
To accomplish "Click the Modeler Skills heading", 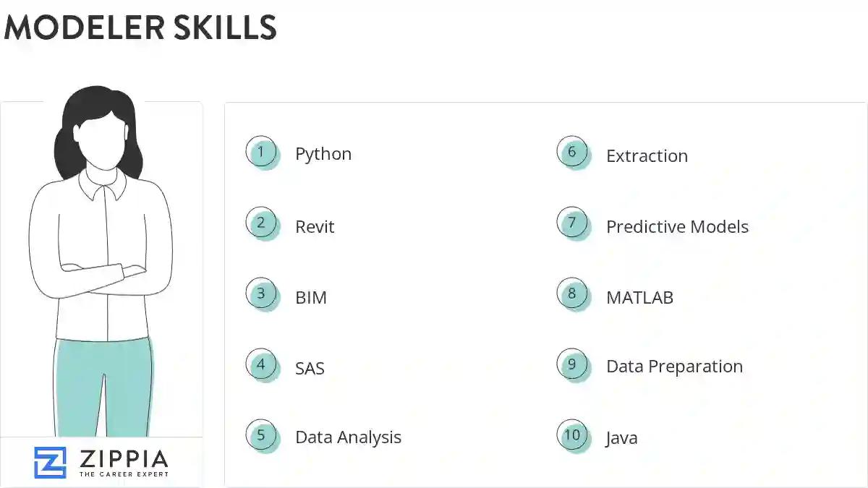I will coord(140,27).
